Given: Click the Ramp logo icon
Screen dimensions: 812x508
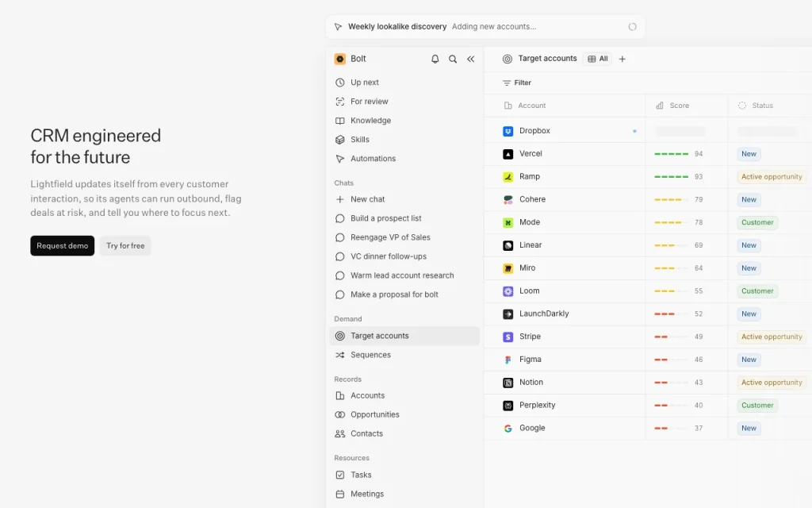Looking at the screenshot, I should [x=508, y=177].
